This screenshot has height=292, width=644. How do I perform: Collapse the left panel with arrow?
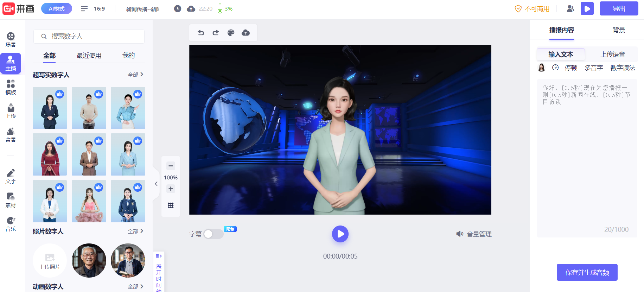coord(156,184)
